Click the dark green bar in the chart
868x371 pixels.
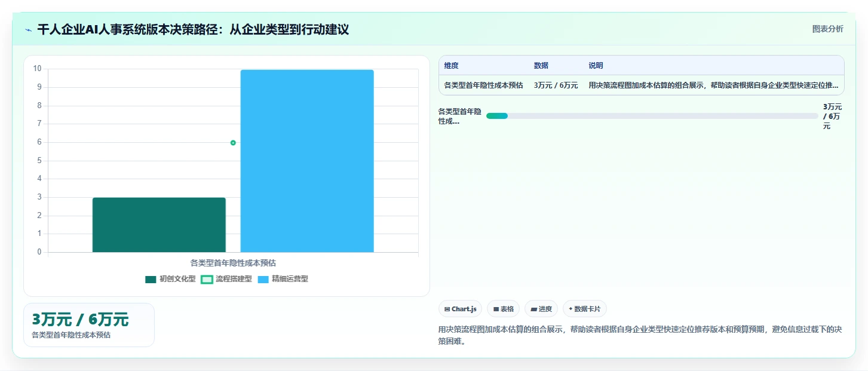click(159, 225)
